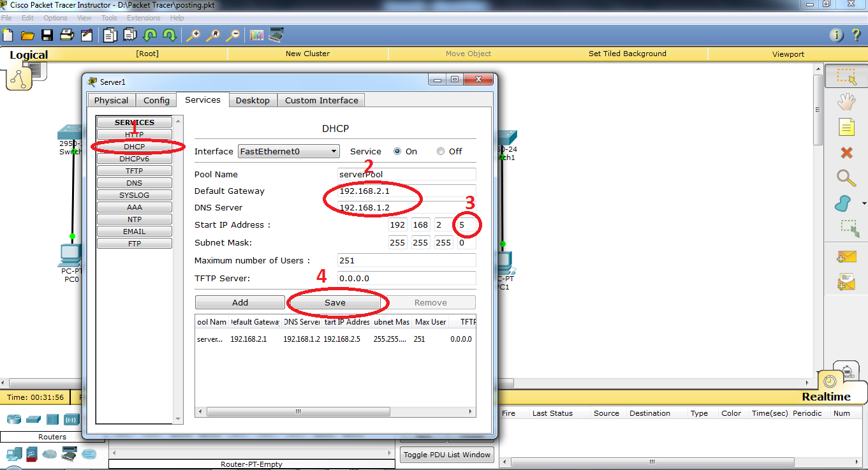Expand the polygon tool dropdown arrow
This screenshot has width=868, height=470.
click(x=864, y=204)
